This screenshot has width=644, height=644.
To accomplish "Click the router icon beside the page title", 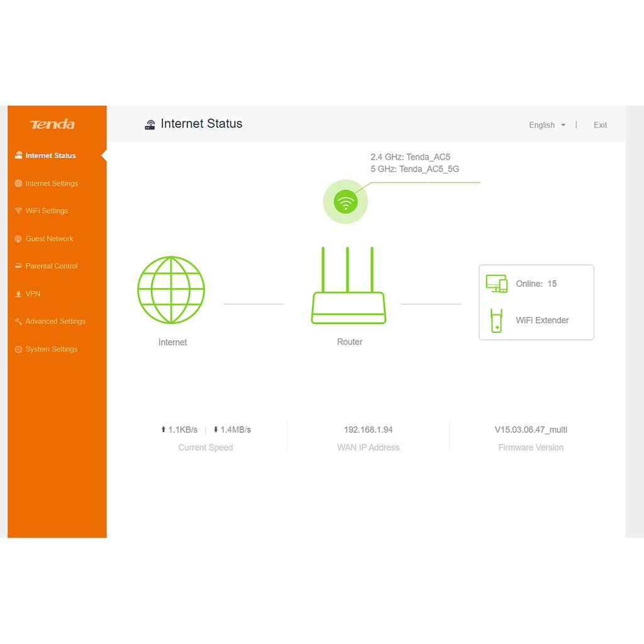I will click(150, 125).
